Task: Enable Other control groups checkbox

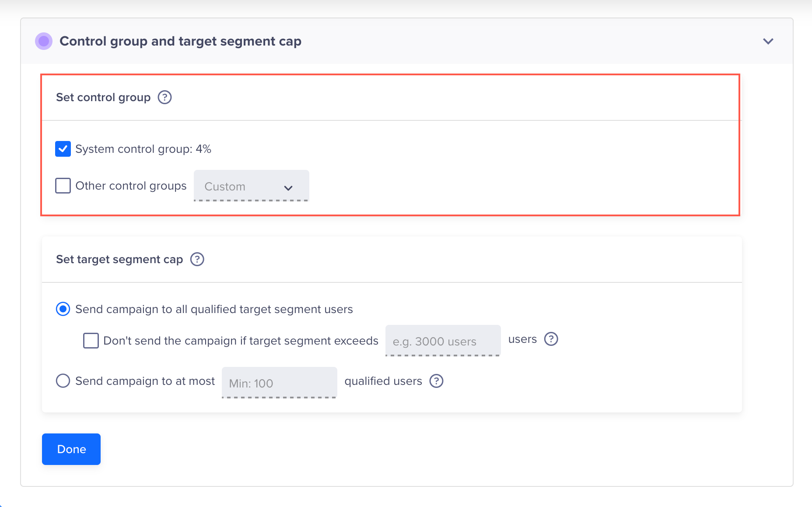Action: [63, 186]
